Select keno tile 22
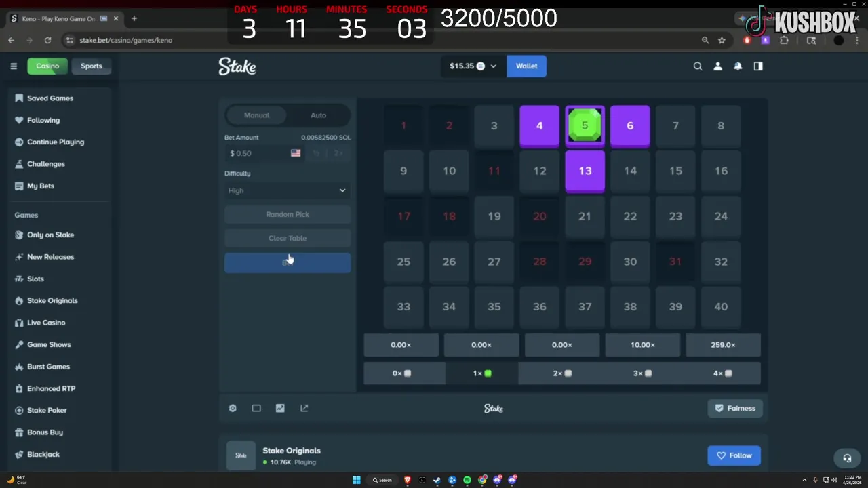The width and height of the screenshot is (868, 488). click(x=630, y=217)
